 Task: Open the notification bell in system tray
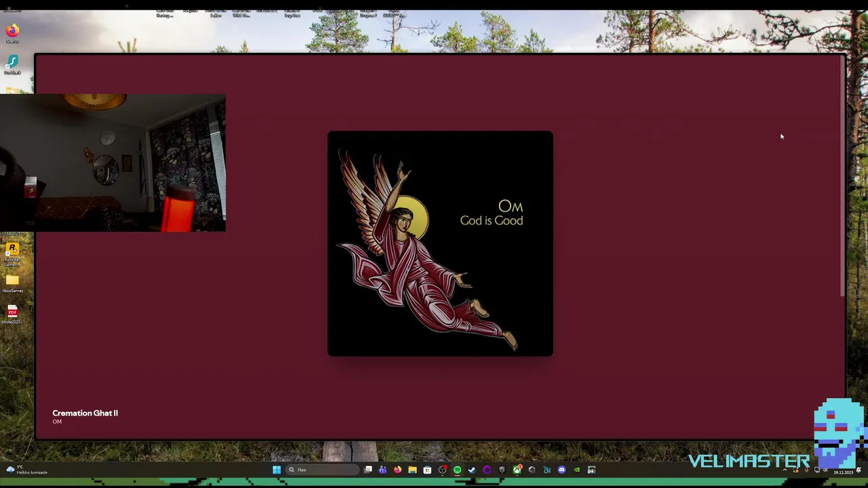pos(859,470)
